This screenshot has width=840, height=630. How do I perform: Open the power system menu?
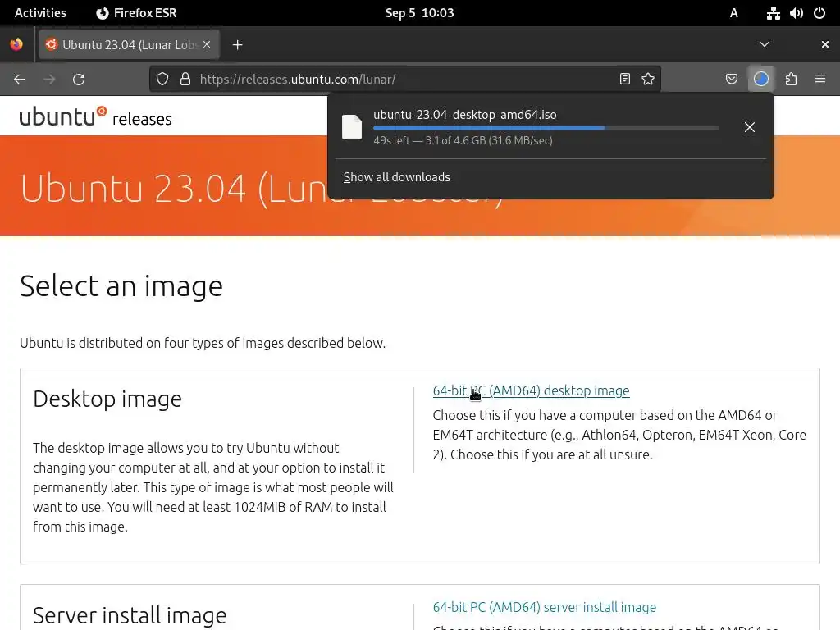click(819, 13)
